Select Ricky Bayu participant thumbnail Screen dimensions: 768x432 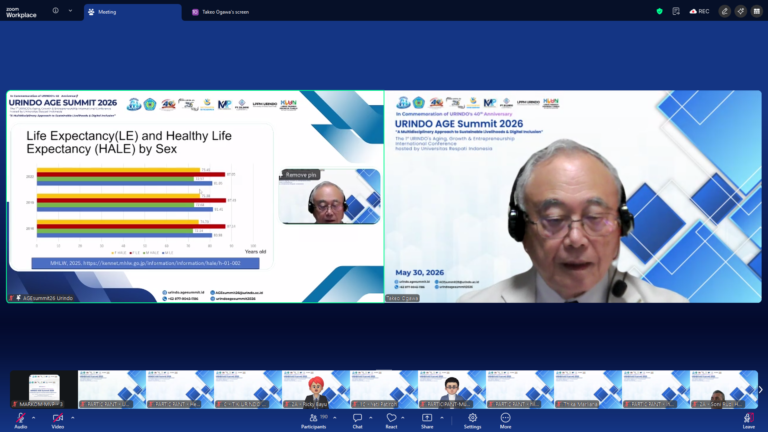click(x=316, y=389)
